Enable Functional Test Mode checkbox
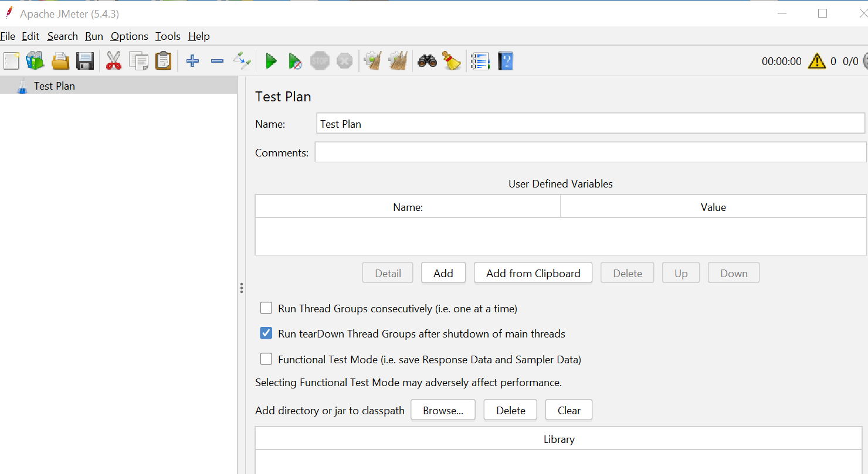The height and width of the screenshot is (474, 868). pos(266,359)
